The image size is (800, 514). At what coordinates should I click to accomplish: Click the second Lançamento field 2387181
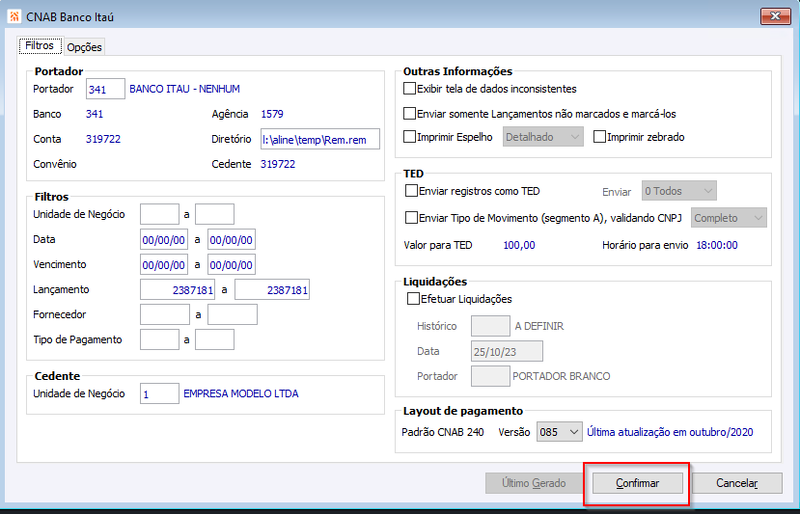pos(272,289)
